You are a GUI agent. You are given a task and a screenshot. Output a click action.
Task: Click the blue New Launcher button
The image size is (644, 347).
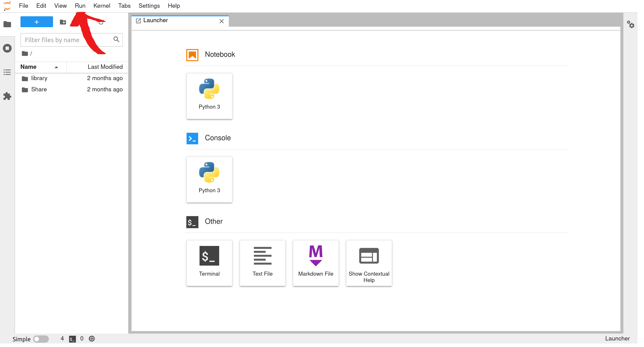coord(37,22)
